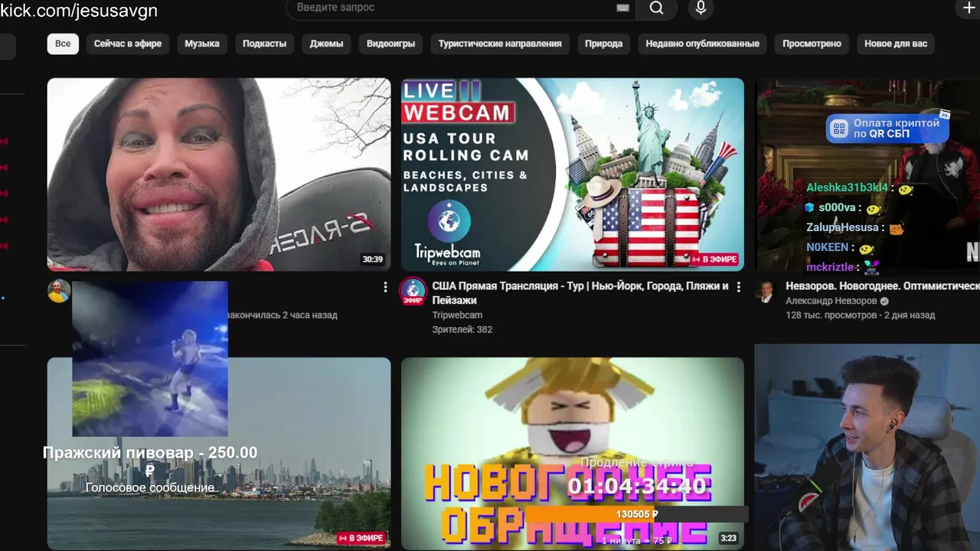Click the 30:39 duration badge
Image resolution: width=980 pixels, height=551 pixels.
pos(373,259)
